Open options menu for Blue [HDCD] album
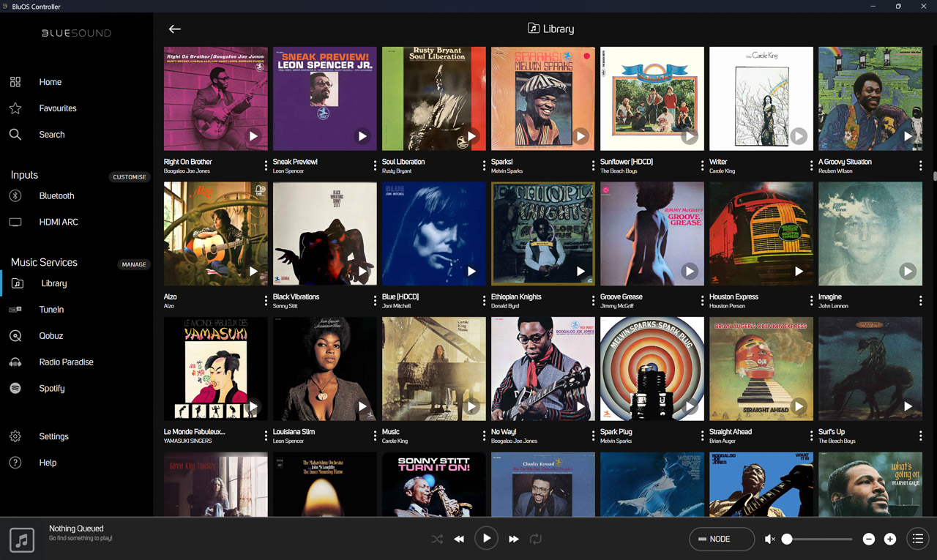Image resolution: width=937 pixels, height=560 pixels. pos(484,301)
